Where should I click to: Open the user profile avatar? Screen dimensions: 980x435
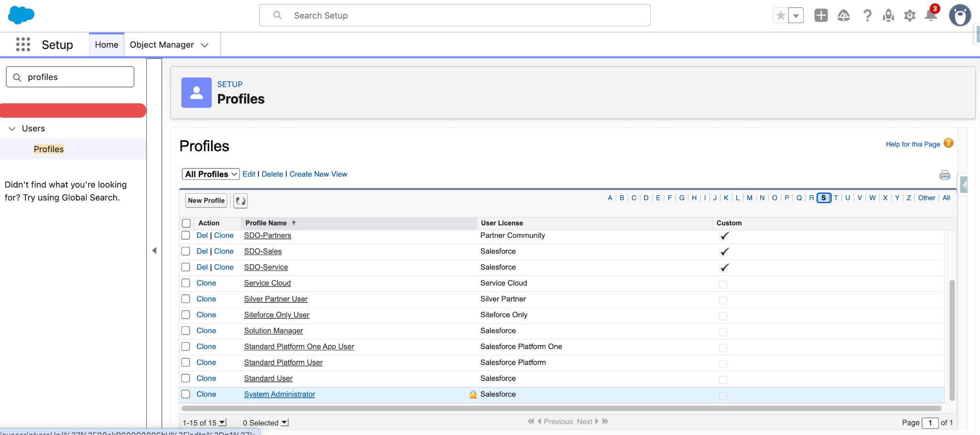click(x=960, y=15)
